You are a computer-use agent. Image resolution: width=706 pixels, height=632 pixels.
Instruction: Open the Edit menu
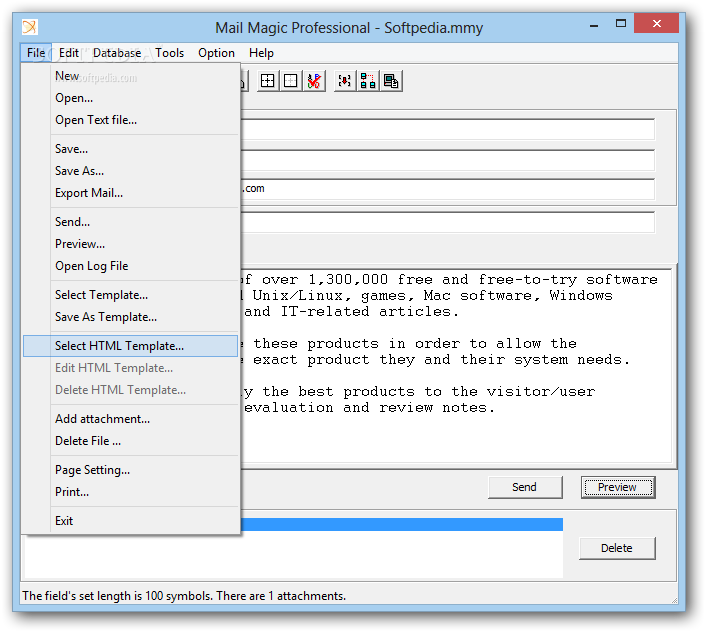(x=68, y=53)
